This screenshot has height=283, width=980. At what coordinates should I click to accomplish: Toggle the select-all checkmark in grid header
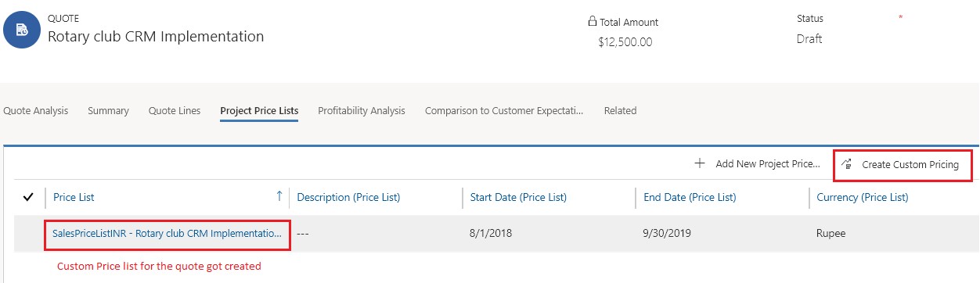28,198
